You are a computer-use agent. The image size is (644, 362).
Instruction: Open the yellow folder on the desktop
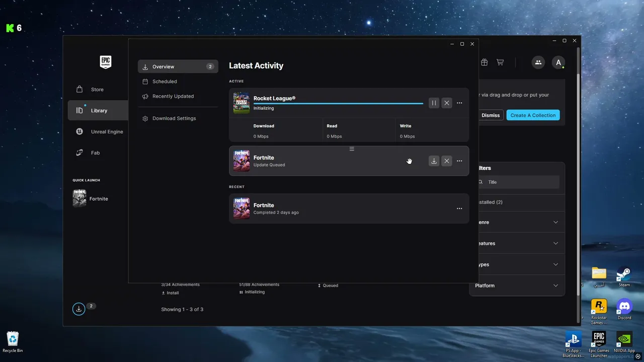599,277
